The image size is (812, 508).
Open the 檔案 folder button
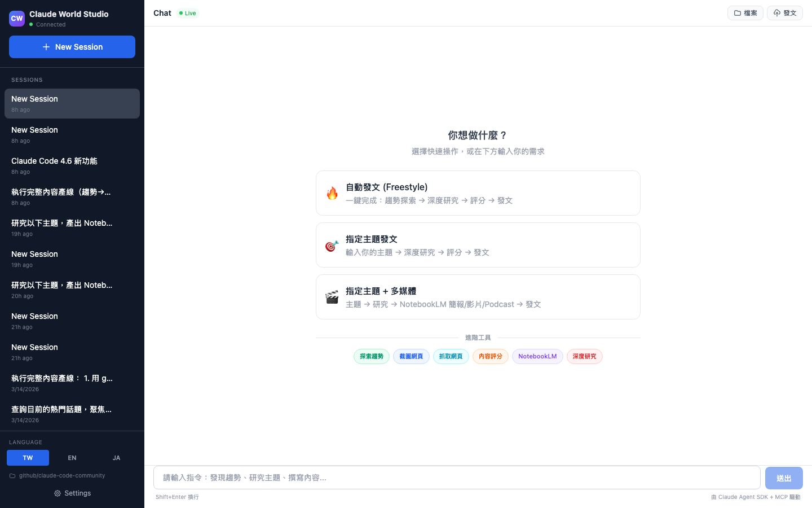click(x=745, y=13)
